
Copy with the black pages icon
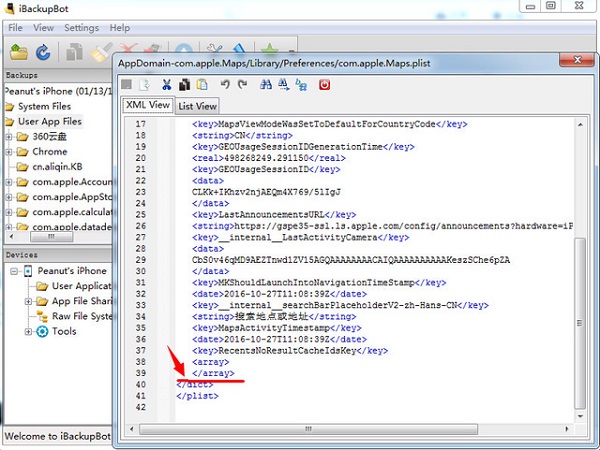pyautogui.click(x=184, y=85)
